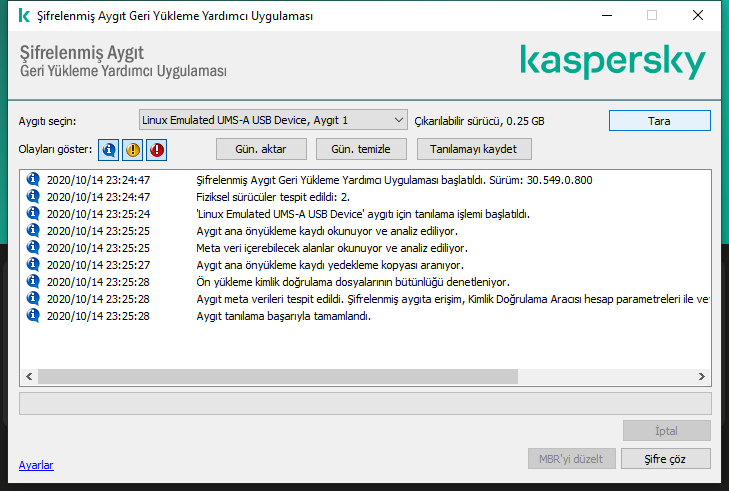Click timestamp 2020/10/14 23:25:24
Screen dimensions: 729x491
coord(99,214)
